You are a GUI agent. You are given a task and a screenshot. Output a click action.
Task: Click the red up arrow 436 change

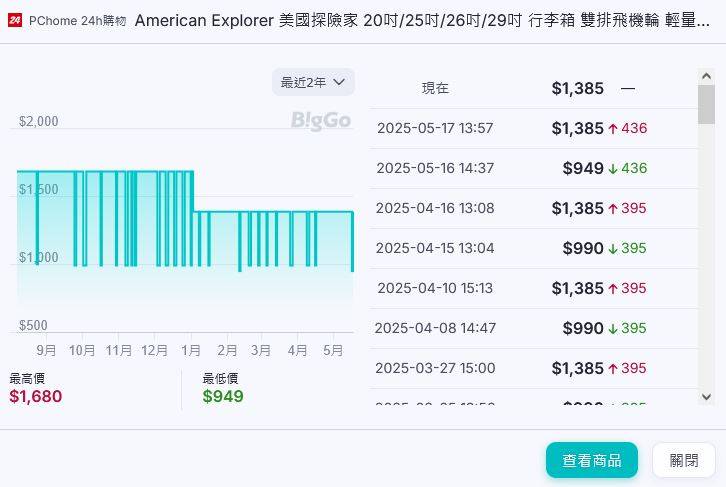pyautogui.click(x=628, y=128)
